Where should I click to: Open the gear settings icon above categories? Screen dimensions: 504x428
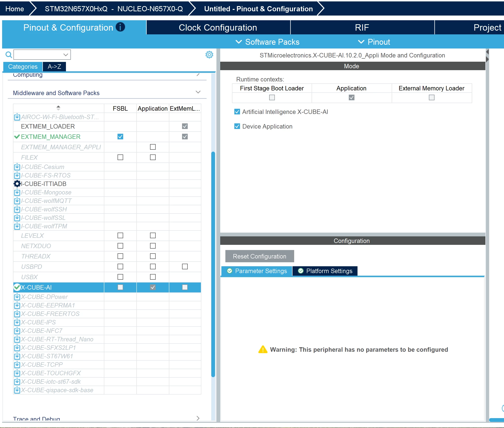pos(209,55)
